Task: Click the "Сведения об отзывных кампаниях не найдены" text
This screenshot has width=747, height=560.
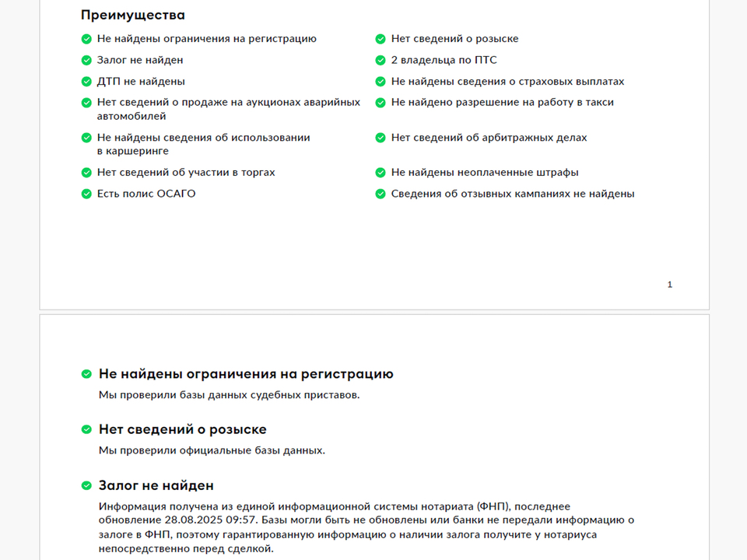Action: 512,194
